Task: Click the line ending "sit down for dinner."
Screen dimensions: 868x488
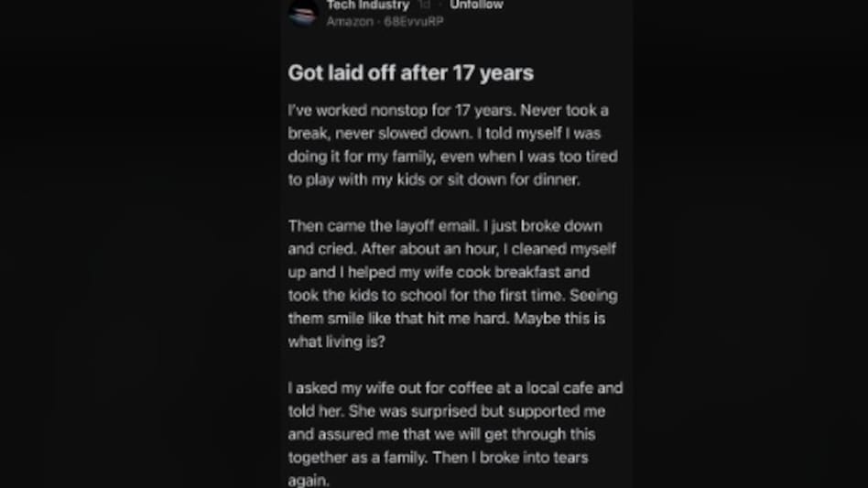Action: click(x=434, y=179)
